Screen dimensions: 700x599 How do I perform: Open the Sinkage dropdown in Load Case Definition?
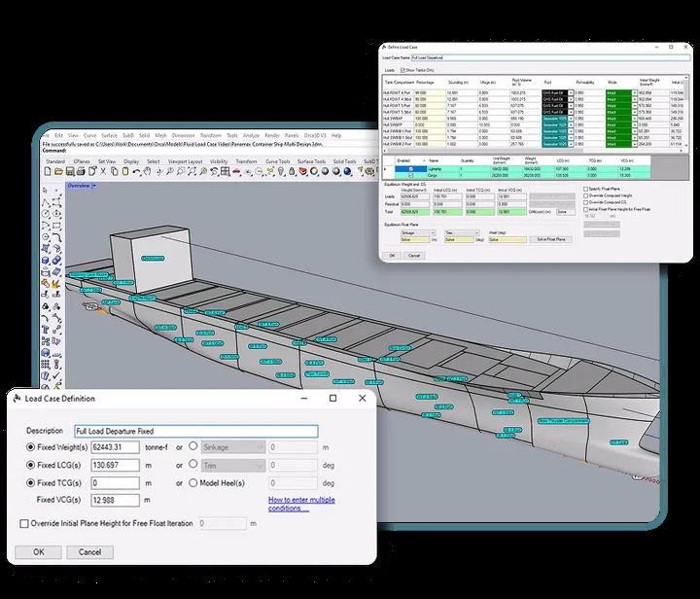click(233, 447)
